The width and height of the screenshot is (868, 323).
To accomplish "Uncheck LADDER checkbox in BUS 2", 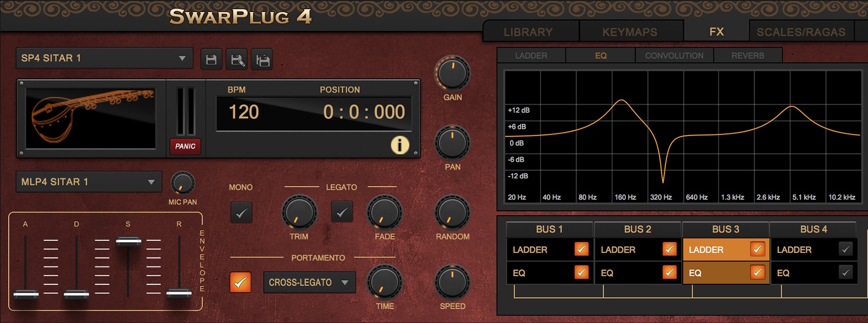I will [x=669, y=249].
